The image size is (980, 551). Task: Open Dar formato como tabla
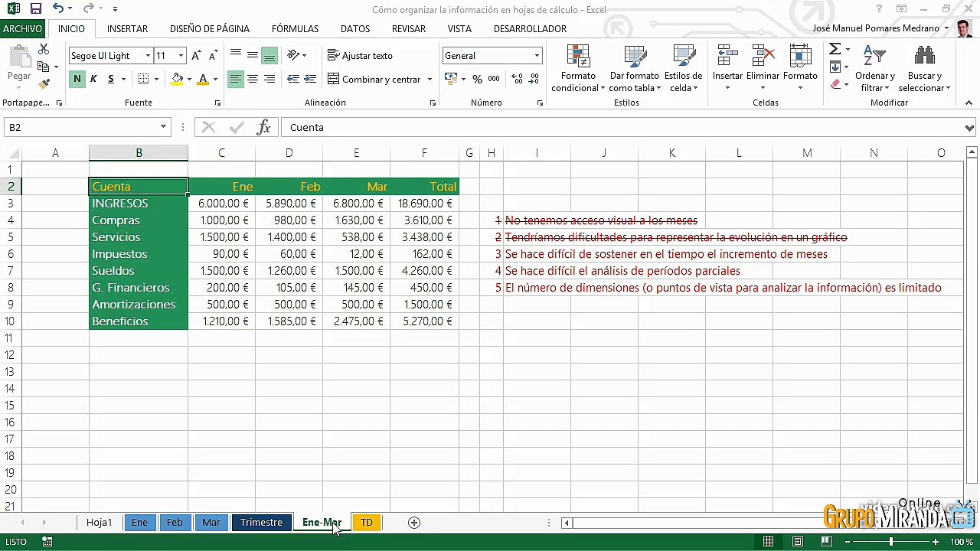[x=634, y=68]
